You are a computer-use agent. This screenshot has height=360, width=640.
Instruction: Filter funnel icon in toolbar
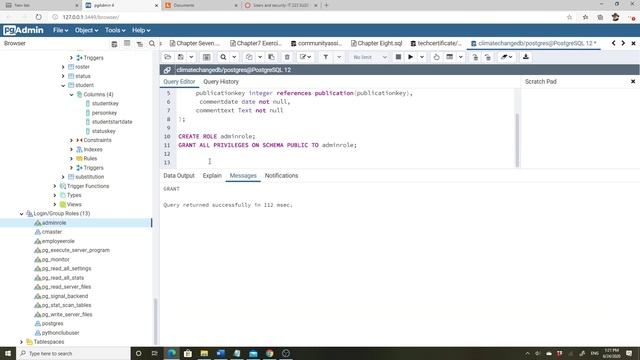pyautogui.click(x=326, y=57)
